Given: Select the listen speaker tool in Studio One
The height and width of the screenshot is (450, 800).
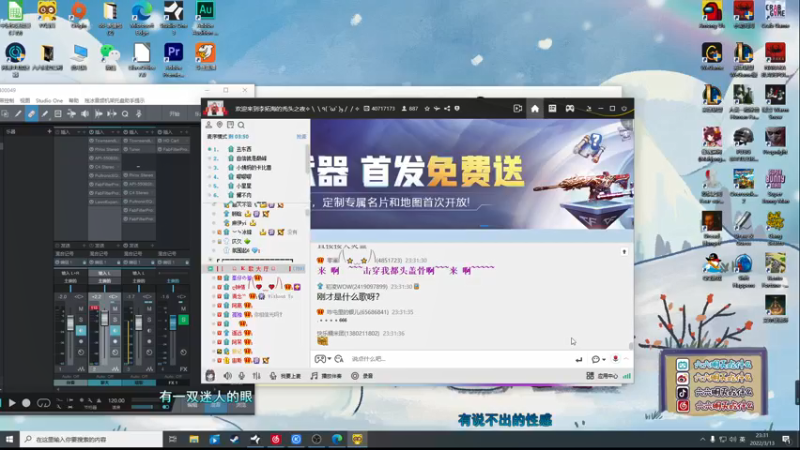Looking at the screenshot, I should [85, 114].
